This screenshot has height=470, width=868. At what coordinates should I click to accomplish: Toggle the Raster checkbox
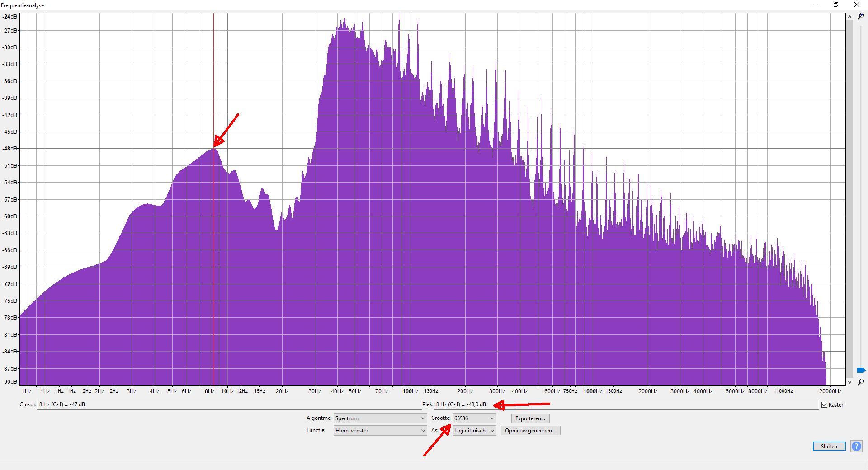click(x=824, y=404)
